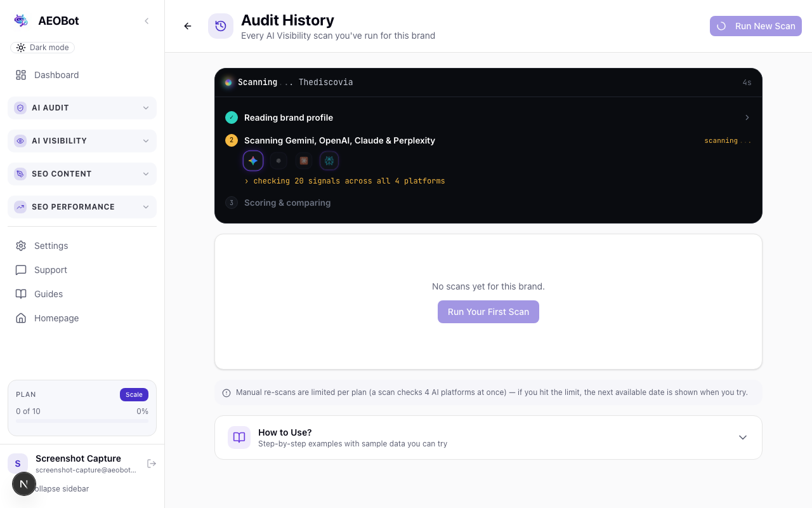This screenshot has height=508, width=812.
Task: Open the Dashboard page
Action: pyautogui.click(x=82, y=75)
